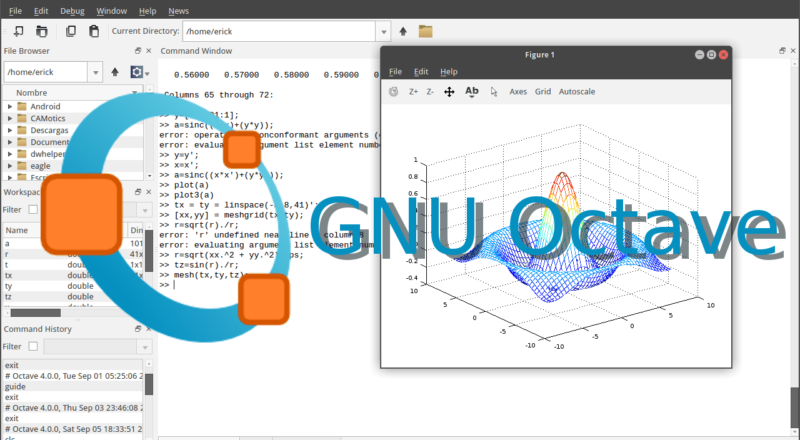This screenshot has width=800, height=440.
Task: Go to parent directory in File Browser
Action: click(x=115, y=72)
